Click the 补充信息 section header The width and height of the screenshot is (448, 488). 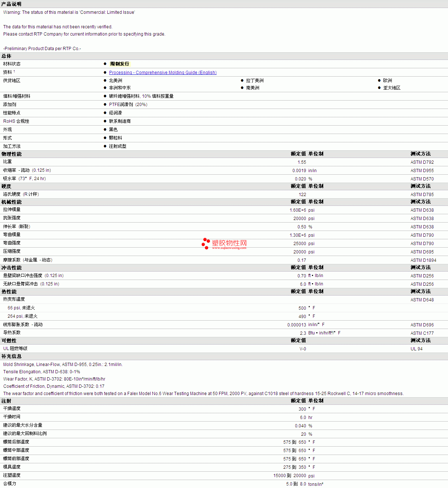coord(11,357)
